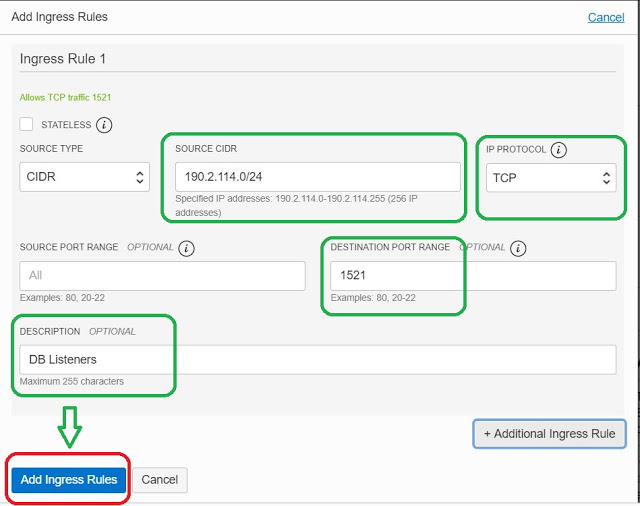The width and height of the screenshot is (640, 506).
Task: Click the Ingress Rule 1 heading
Action: 62,59
